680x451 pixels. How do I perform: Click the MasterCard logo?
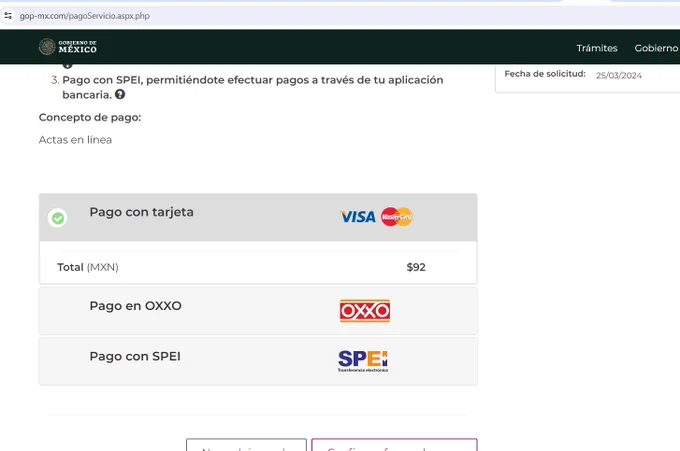(x=396, y=216)
